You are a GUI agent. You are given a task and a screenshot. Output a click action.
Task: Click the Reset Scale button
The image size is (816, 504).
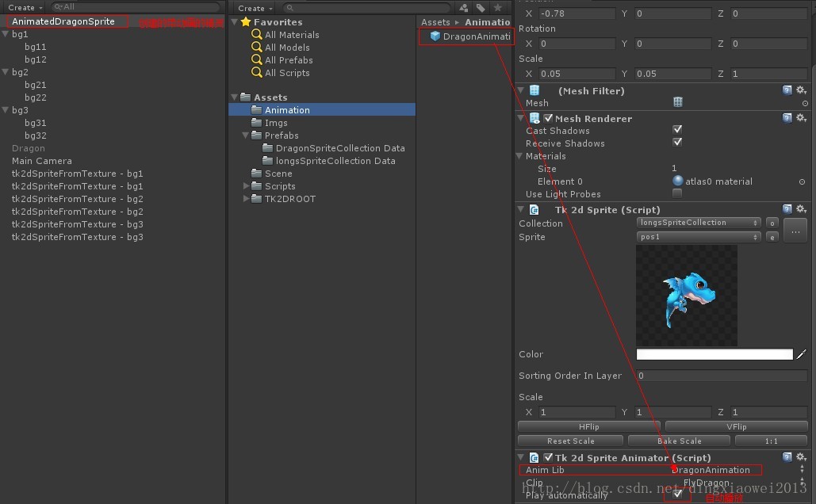(x=571, y=441)
